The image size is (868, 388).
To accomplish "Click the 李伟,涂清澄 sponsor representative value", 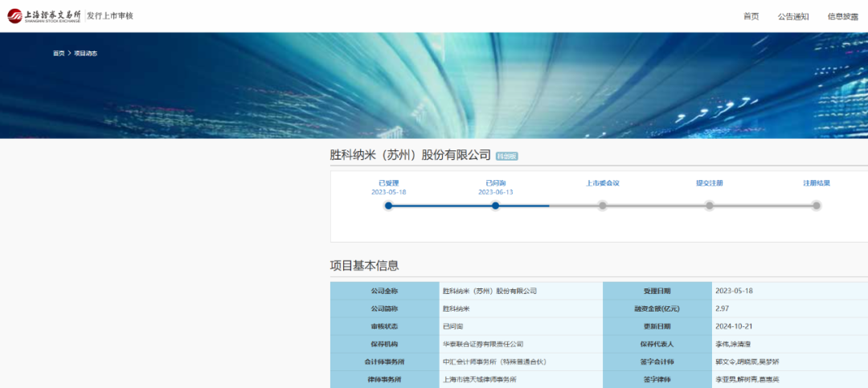I will pos(733,345).
